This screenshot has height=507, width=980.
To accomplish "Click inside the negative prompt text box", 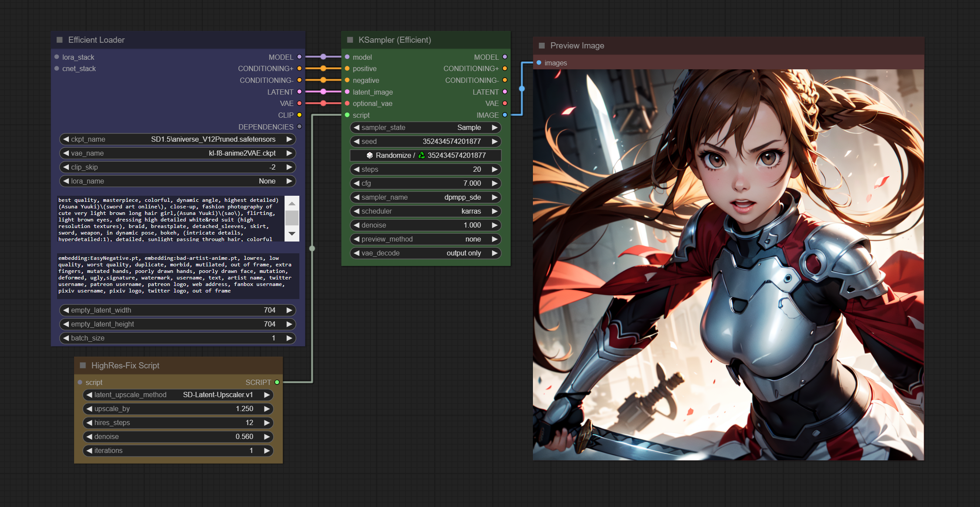I will (x=178, y=275).
